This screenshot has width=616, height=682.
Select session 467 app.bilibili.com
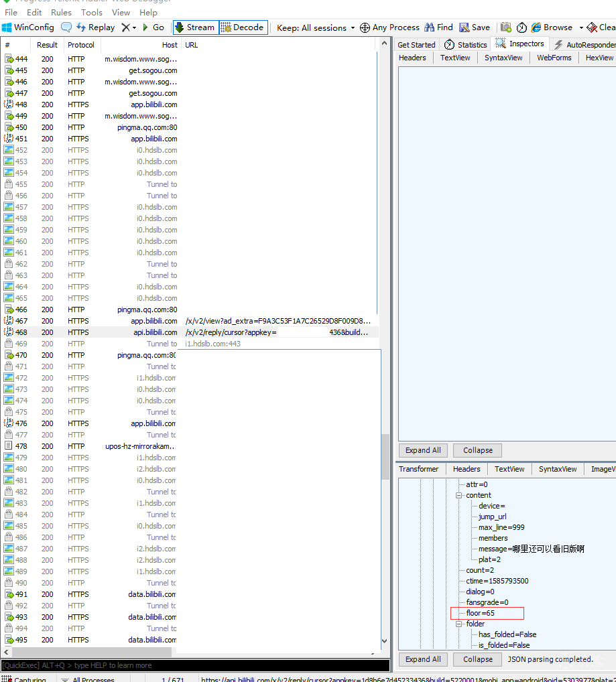[190, 321]
